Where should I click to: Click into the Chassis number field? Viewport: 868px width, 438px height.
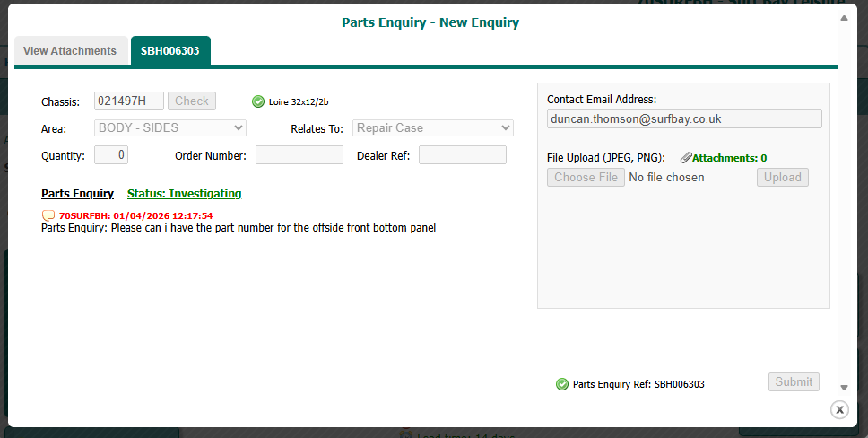pos(129,101)
